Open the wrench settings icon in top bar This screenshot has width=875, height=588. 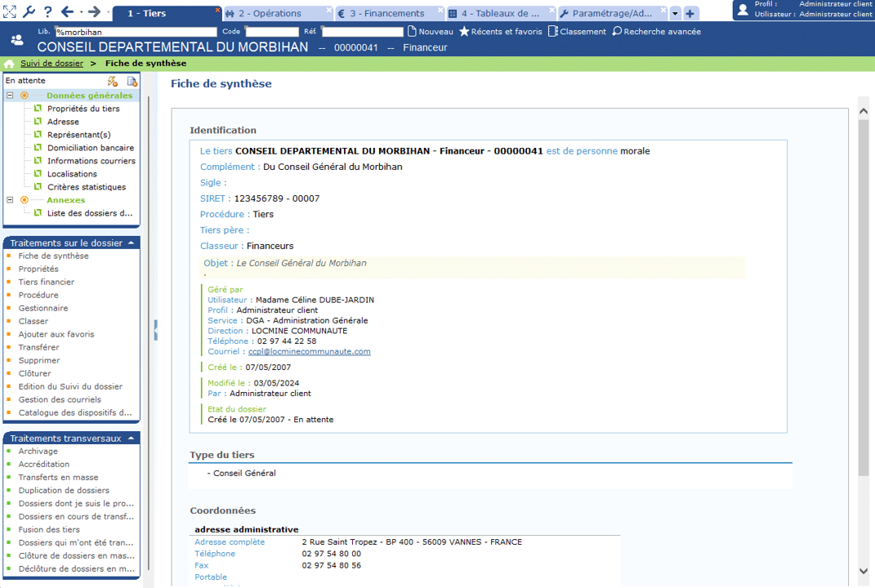coord(29,11)
